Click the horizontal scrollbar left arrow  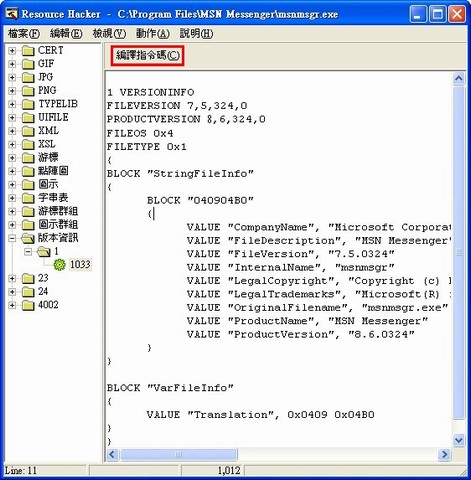pos(113,454)
